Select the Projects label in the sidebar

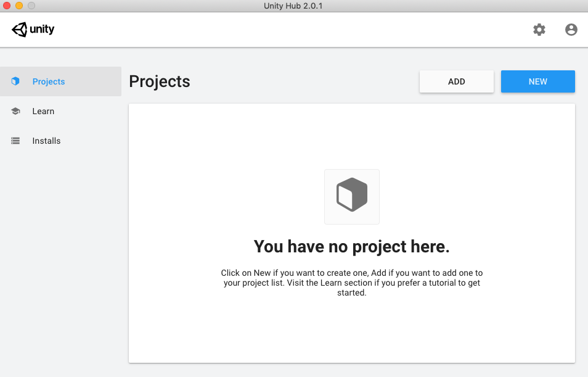point(49,81)
